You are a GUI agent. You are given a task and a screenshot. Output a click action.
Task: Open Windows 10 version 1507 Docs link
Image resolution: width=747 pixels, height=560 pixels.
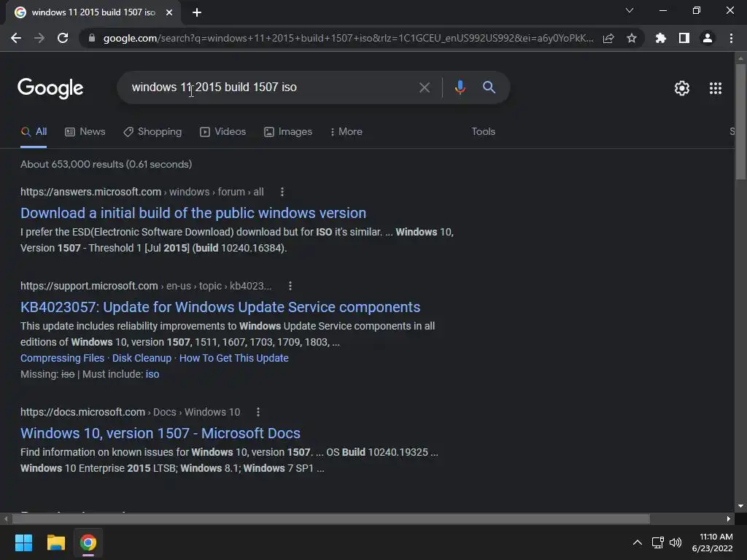click(160, 433)
